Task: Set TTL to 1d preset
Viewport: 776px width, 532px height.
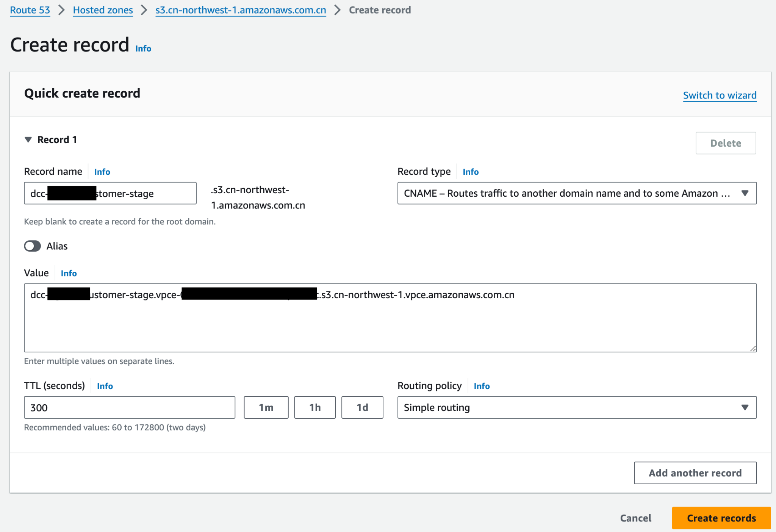Action: tap(362, 408)
